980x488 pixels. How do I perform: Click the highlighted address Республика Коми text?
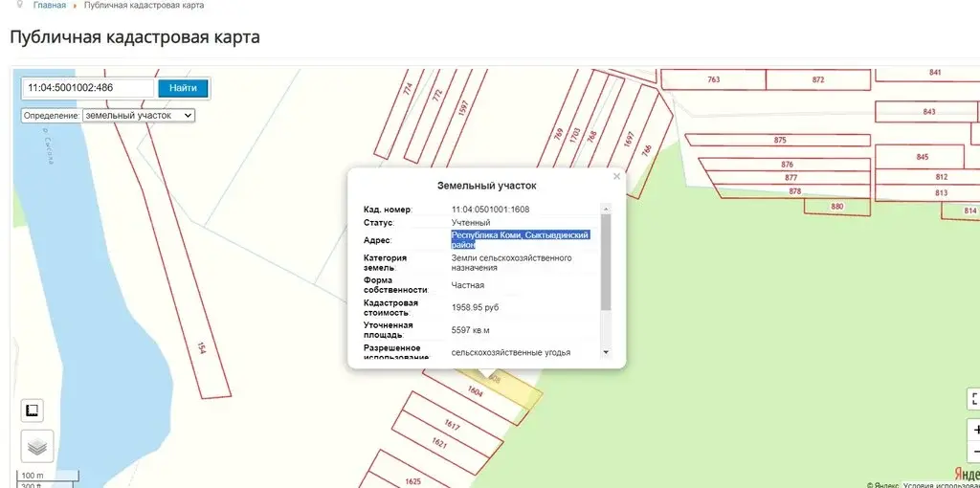pyautogui.click(x=520, y=240)
